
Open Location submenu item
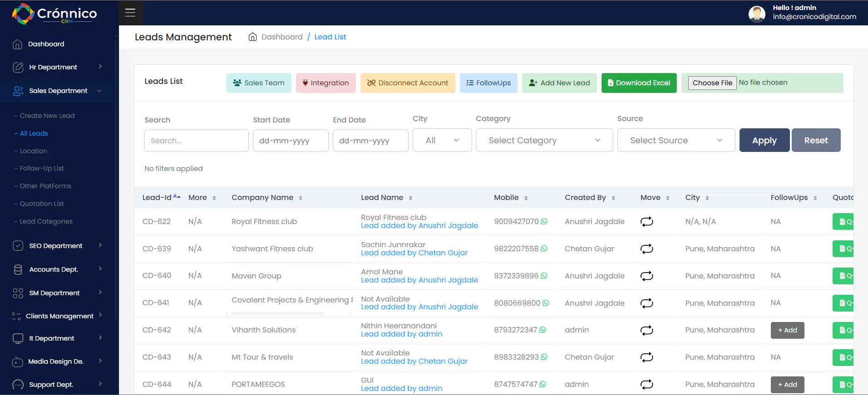click(x=33, y=151)
